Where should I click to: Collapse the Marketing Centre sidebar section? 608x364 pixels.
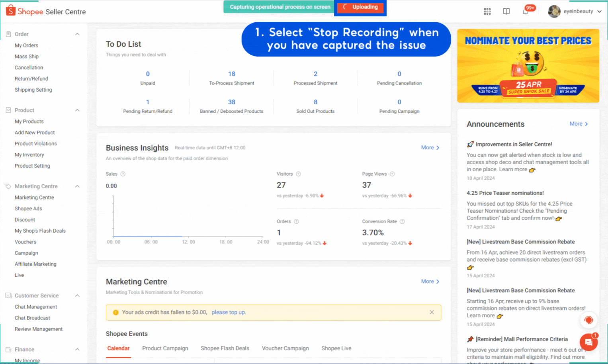pyautogui.click(x=77, y=186)
